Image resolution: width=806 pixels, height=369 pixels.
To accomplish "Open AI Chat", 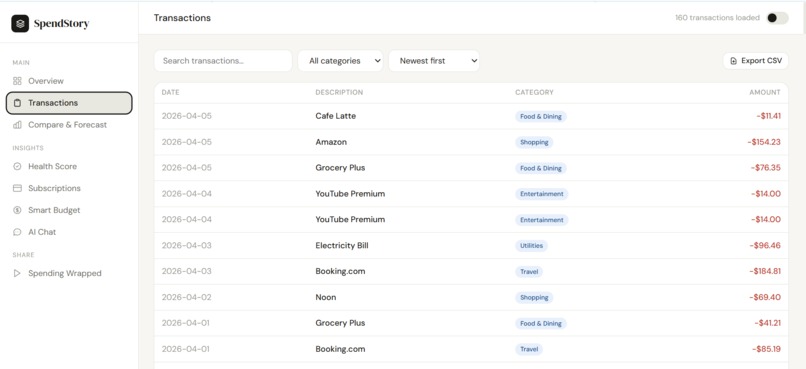I will coord(69,232).
